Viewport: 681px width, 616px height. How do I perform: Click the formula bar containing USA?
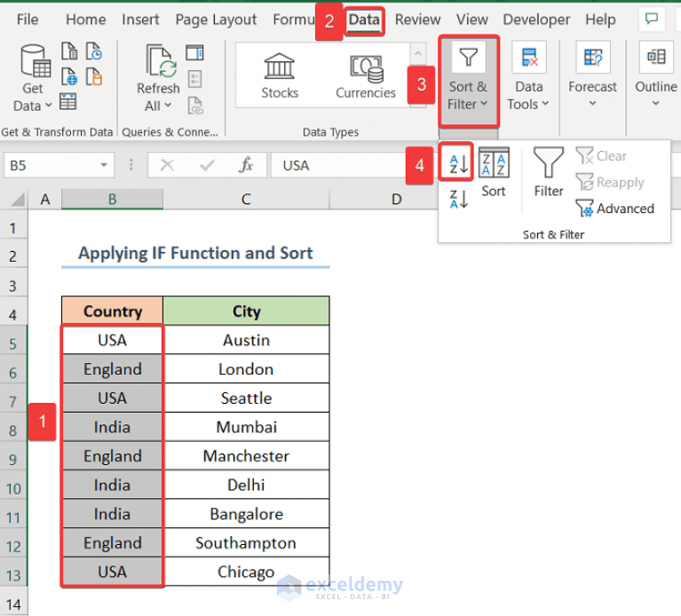coord(339,165)
